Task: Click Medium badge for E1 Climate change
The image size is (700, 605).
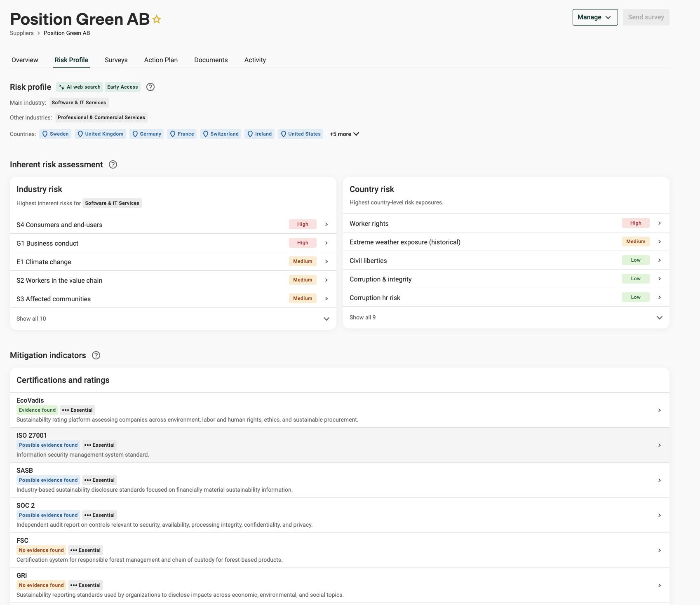Action: (x=303, y=261)
